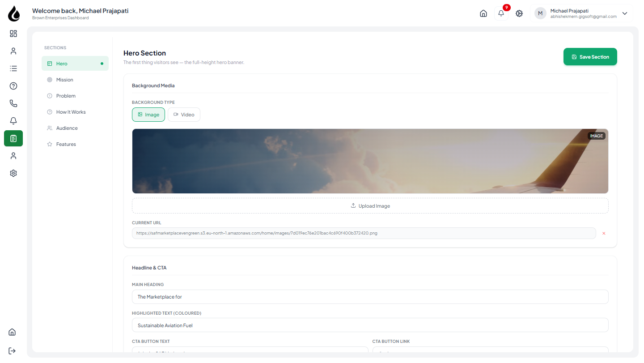Open the list icon in left sidebar

pos(13,68)
